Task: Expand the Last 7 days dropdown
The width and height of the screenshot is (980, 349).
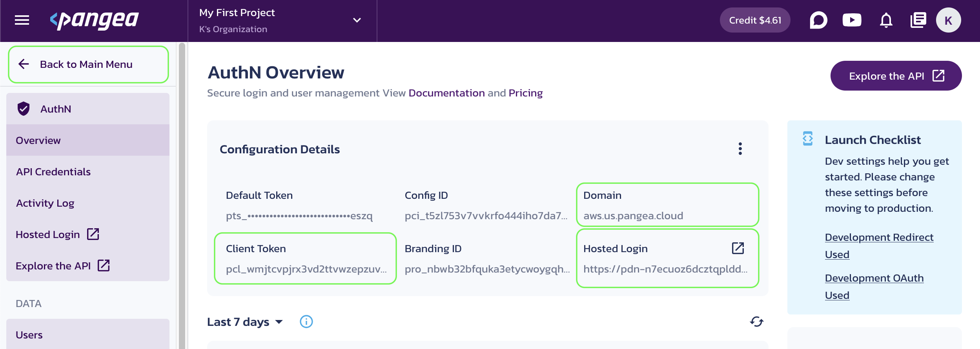Action: click(x=245, y=322)
